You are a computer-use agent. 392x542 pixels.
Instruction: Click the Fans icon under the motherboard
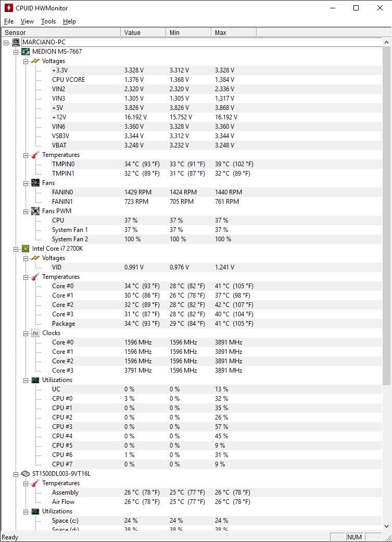coord(35,183)
